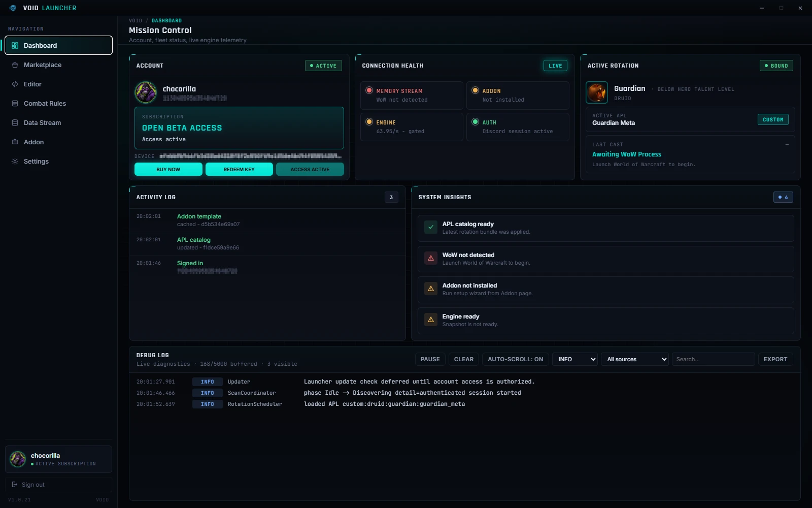Click the DASHBOARD breadcrumb
Viewport: 812px width, 508px height.
pos(166,21)
